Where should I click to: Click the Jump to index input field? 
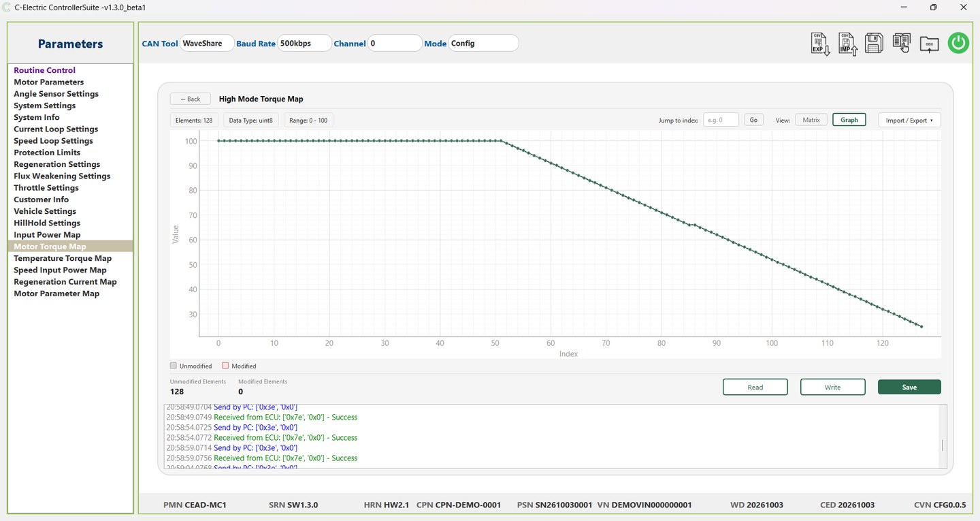click(721, 120)
